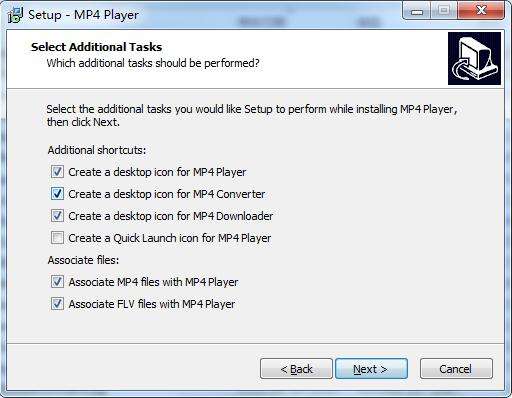Viewport: 512px width, 398px height.
Task: Click the 'Associate MP4 files with MP4 Player' label
Action: 153,282
